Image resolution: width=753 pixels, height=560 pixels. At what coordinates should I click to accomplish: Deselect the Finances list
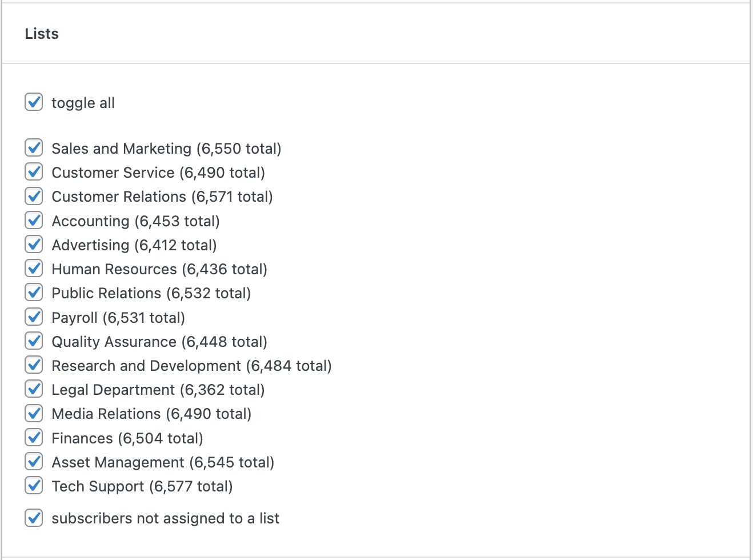point(34,437)
